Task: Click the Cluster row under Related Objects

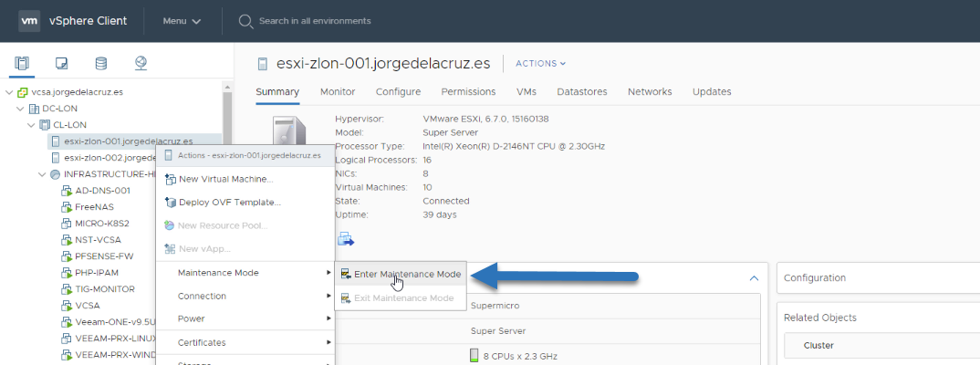Action: click(x=881, y=345)
